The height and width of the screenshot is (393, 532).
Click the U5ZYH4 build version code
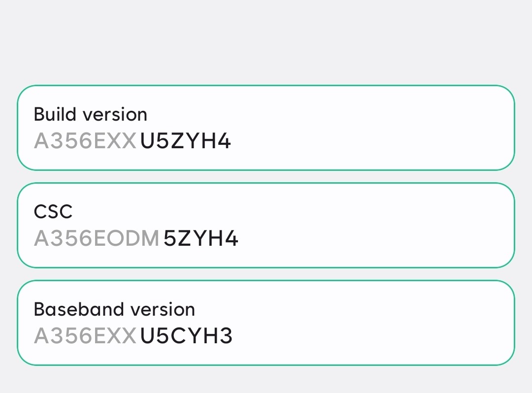tap(185, 140)
